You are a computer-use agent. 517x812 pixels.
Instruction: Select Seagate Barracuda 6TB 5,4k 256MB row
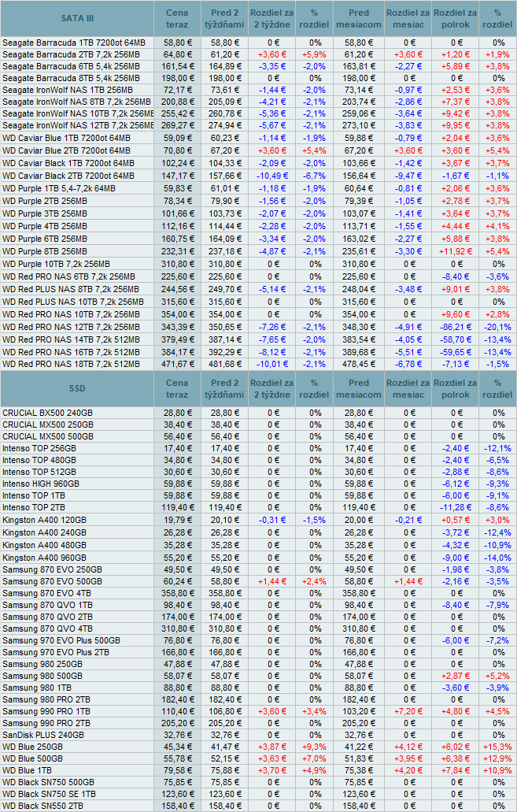point(258,66)
